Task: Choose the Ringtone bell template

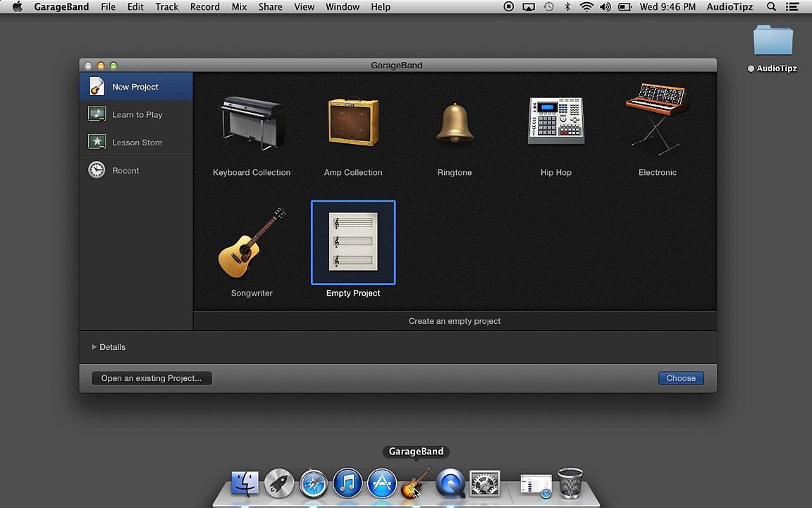Action: (x=455, y=123)
